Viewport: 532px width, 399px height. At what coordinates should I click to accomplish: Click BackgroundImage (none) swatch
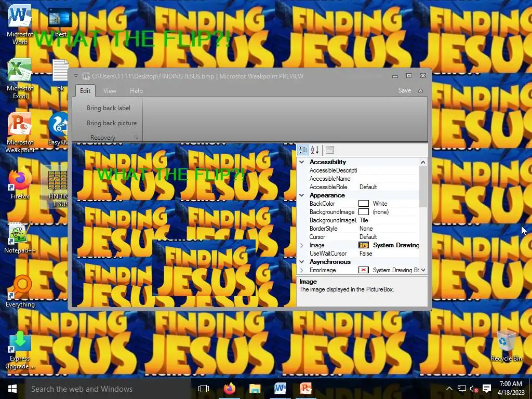pos(364,212)
